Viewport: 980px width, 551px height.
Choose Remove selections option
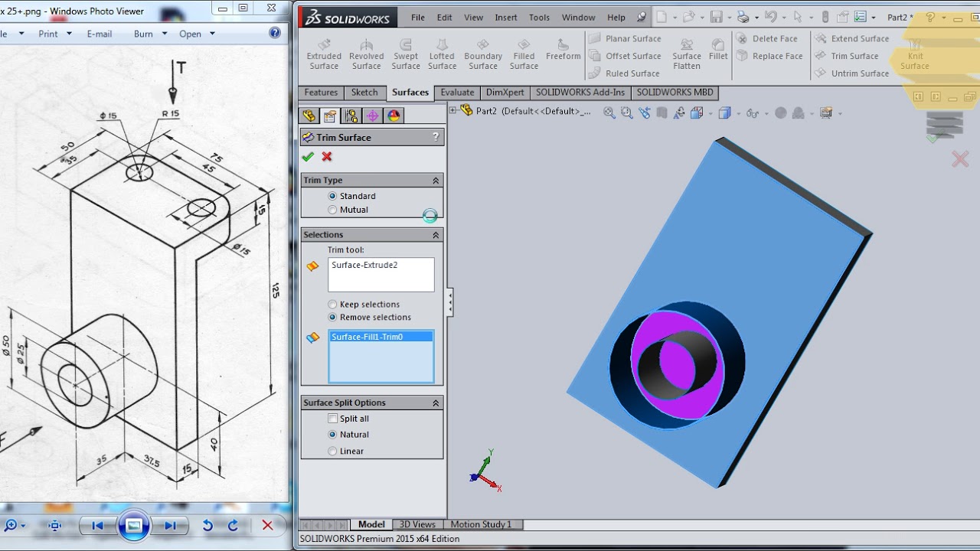[x=369, y=318]
